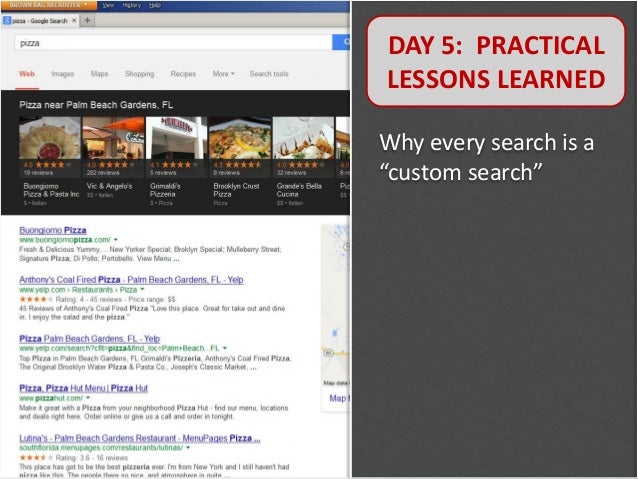Viewport: 638px width, 479px height.
Task: Click Brooklyn Crust Pizza carousel name
Action: pyautogui.click(x=236, y=190)
